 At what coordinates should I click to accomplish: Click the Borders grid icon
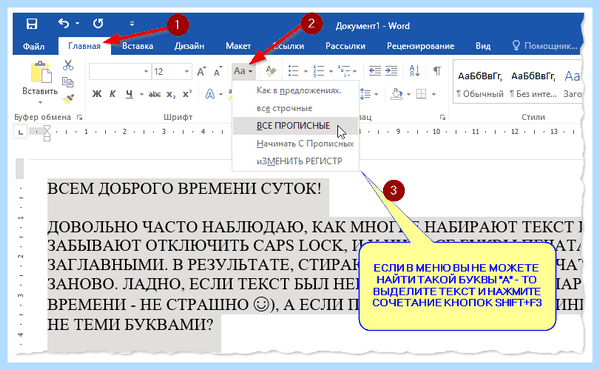tap(421, 94)
